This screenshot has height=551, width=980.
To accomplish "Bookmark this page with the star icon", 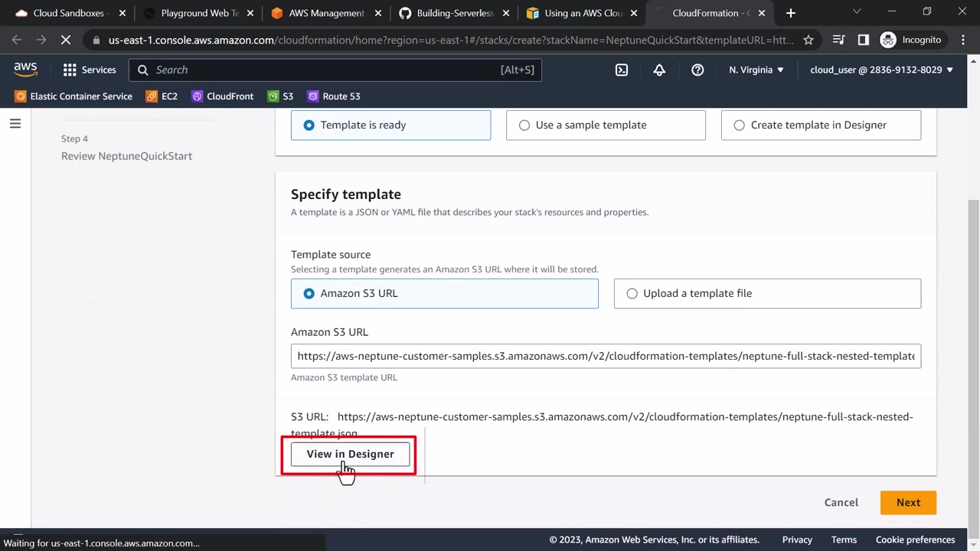I will click(808, 40).
